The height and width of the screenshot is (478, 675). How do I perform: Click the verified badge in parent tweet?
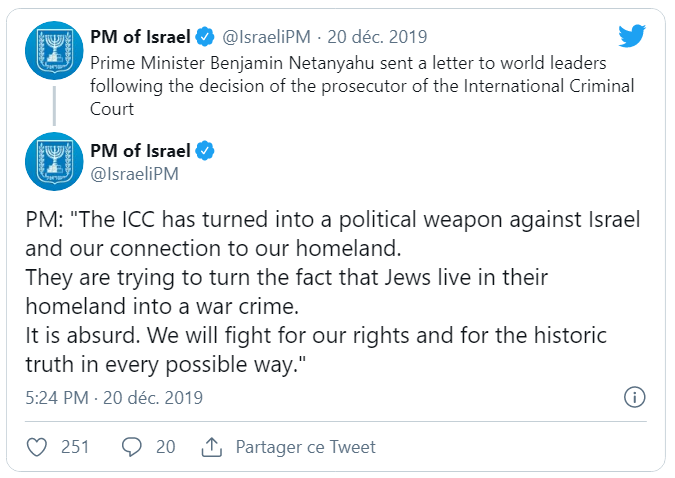[205, 37]
